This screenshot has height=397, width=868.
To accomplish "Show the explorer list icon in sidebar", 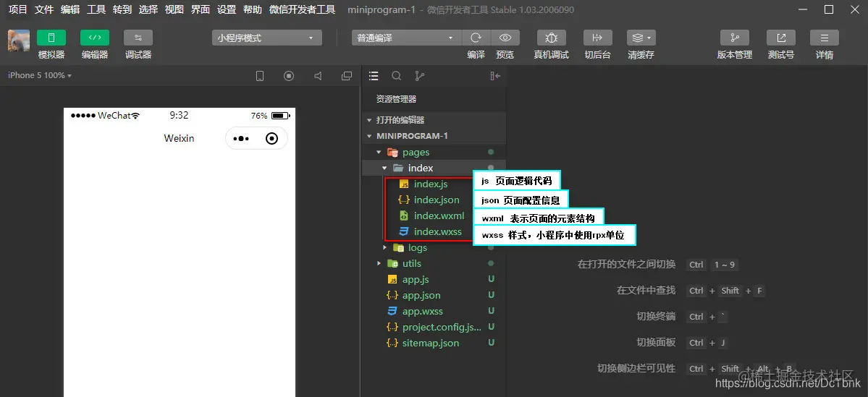I will click(x=374, y=76).
